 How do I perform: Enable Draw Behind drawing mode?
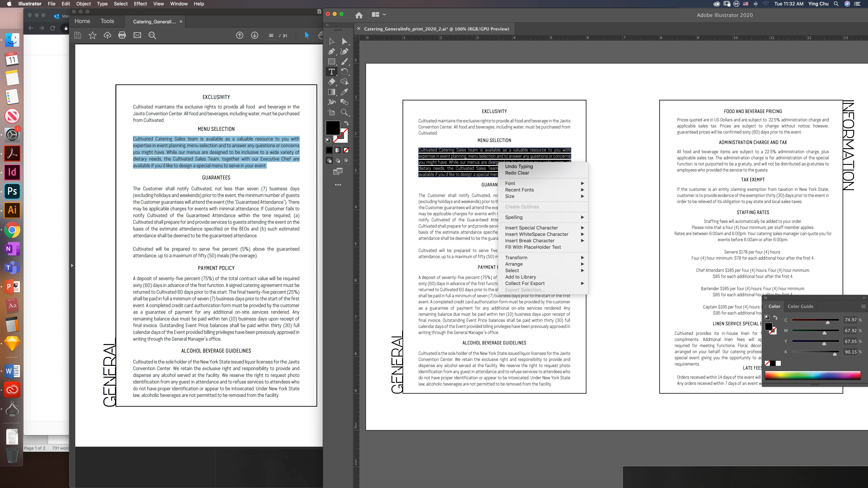click(x=338, y=161)
